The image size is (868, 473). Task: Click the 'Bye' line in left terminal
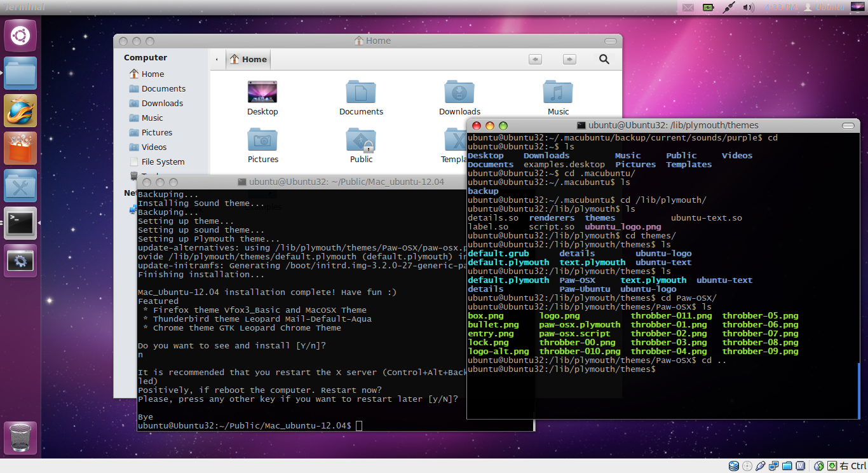(x=146, y=417)
